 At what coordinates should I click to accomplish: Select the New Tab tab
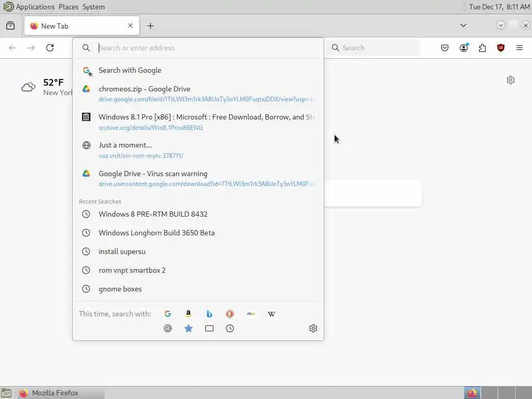pyautogui.click(x=82, y=26)
